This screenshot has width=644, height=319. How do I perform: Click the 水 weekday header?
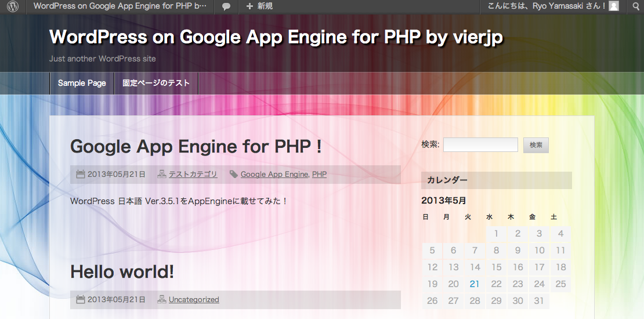(490, 217)
